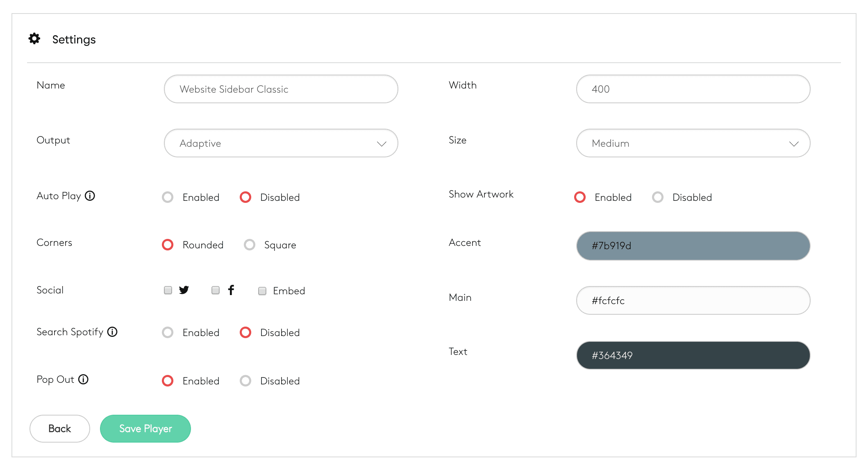The width and height of the screenshot is (868, 468).
Task: Click the Search Spotify info icon
Action: (112, 332)
